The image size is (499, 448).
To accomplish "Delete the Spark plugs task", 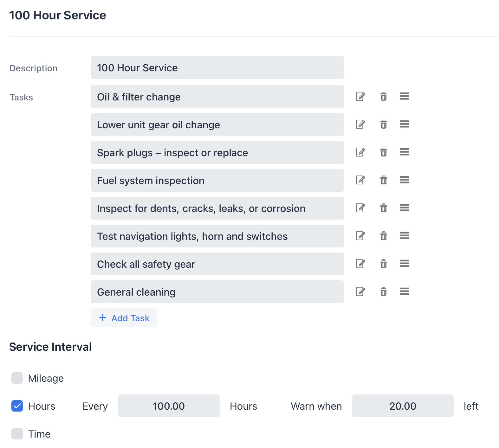I will (384, 152).
